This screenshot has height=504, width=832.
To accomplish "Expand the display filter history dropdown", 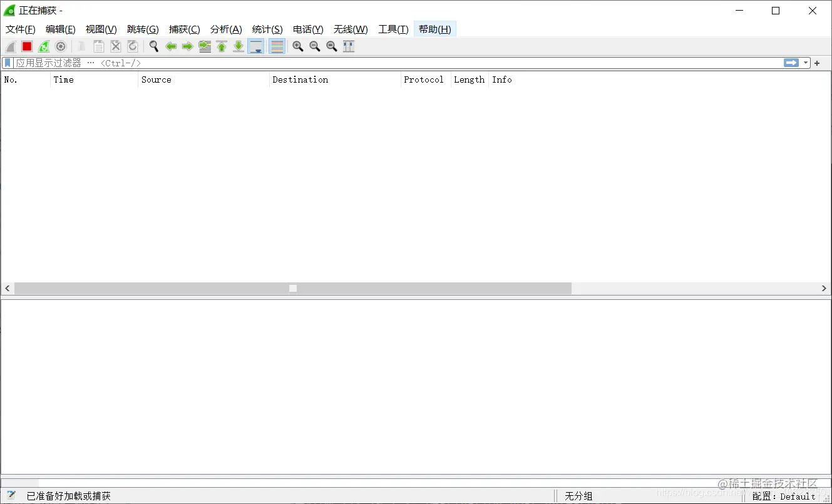I will 806,63.
